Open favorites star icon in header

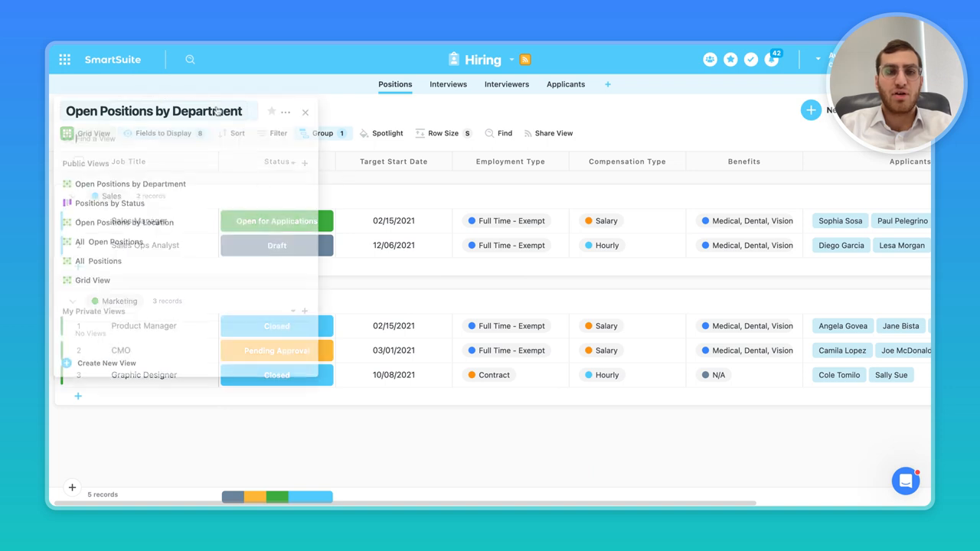coord(730,59)
